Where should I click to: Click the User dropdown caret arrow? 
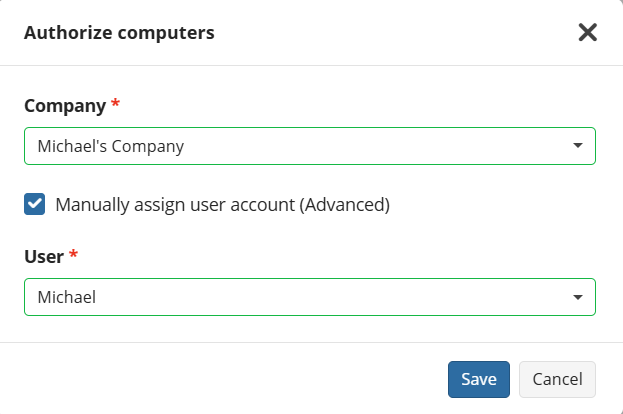[x=578, y=297]
